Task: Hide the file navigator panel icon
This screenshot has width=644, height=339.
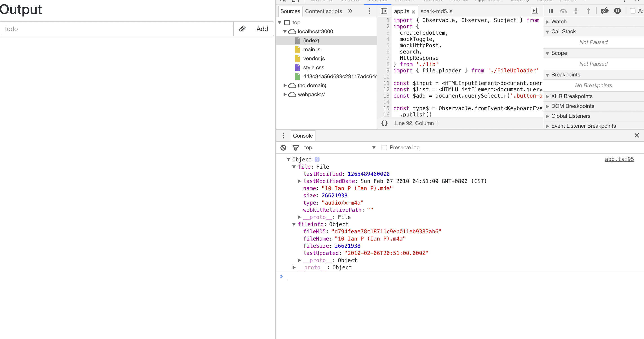Action: pyautogui.click(x=384, y=11)
